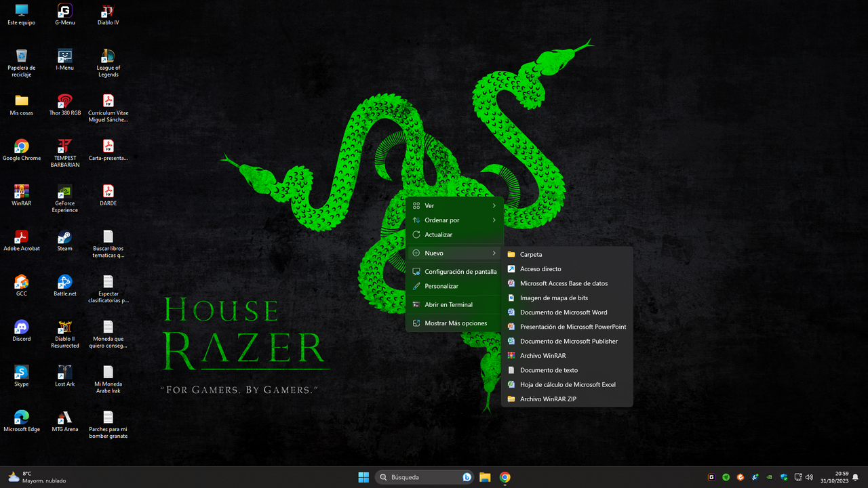Select the G-Menu desktop shortcut

65,14
